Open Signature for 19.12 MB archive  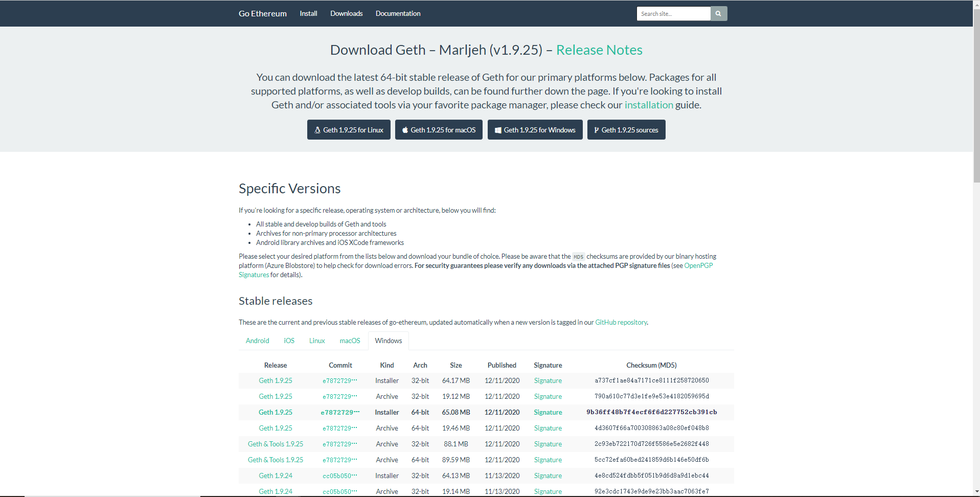[548, 397]
